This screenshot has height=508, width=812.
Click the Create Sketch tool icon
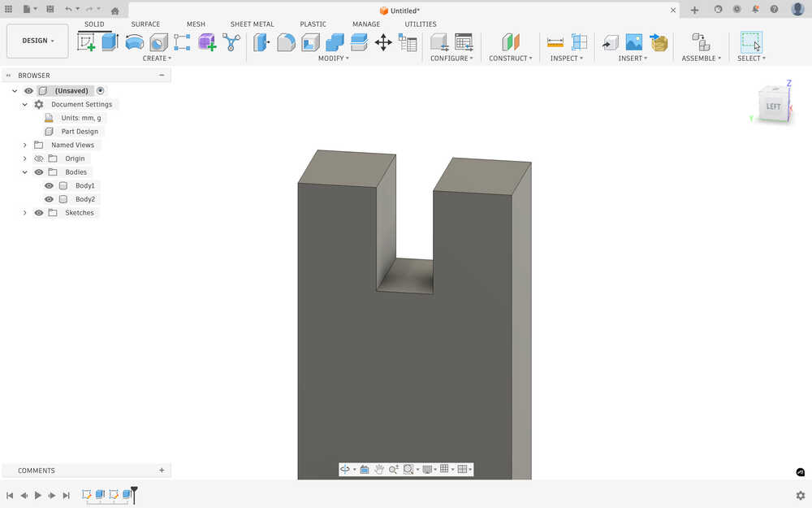86,42
